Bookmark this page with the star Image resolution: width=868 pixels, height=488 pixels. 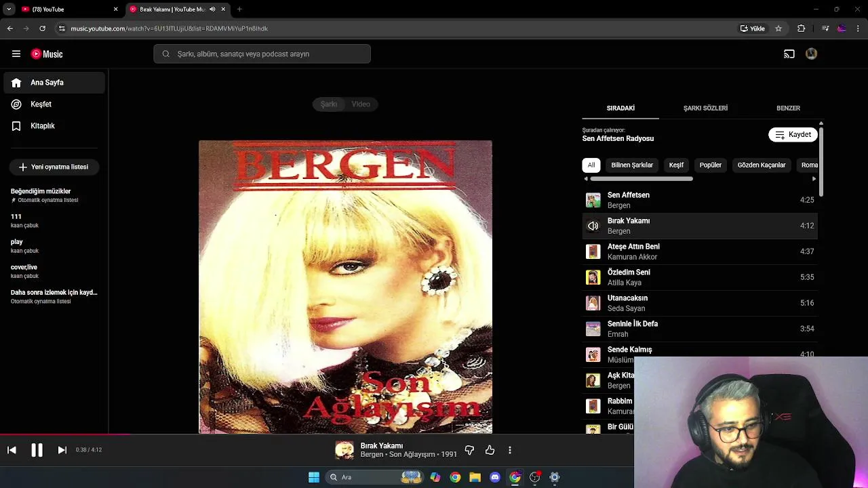[x=778, y=28]
